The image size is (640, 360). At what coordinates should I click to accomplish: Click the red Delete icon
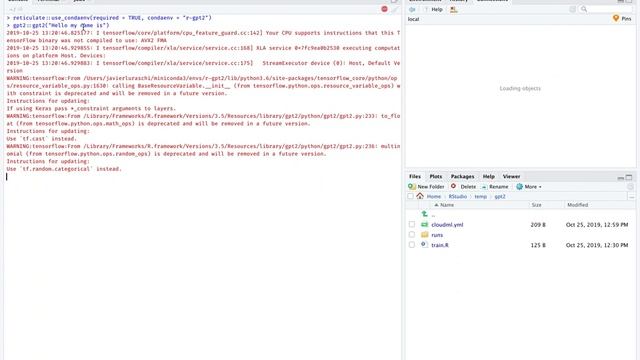[x=453, y=186]
